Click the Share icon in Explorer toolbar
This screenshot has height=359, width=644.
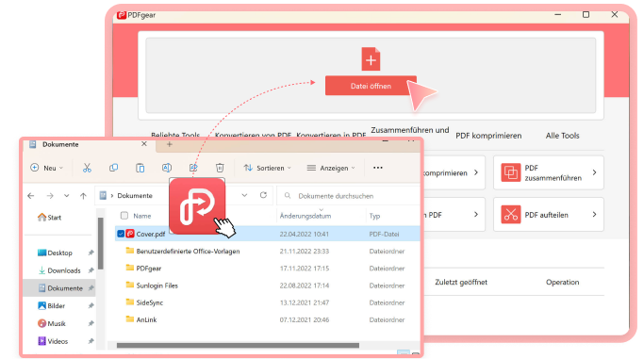point(193,168)
